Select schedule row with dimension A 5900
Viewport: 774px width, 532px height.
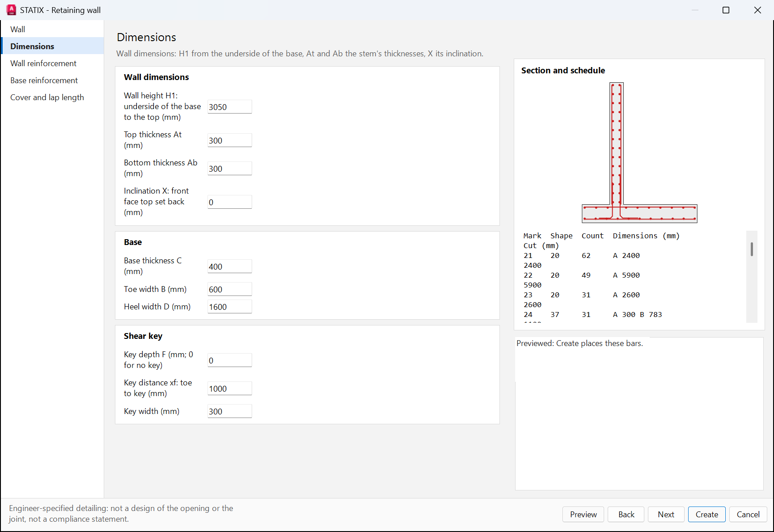(x=582, y=280)
